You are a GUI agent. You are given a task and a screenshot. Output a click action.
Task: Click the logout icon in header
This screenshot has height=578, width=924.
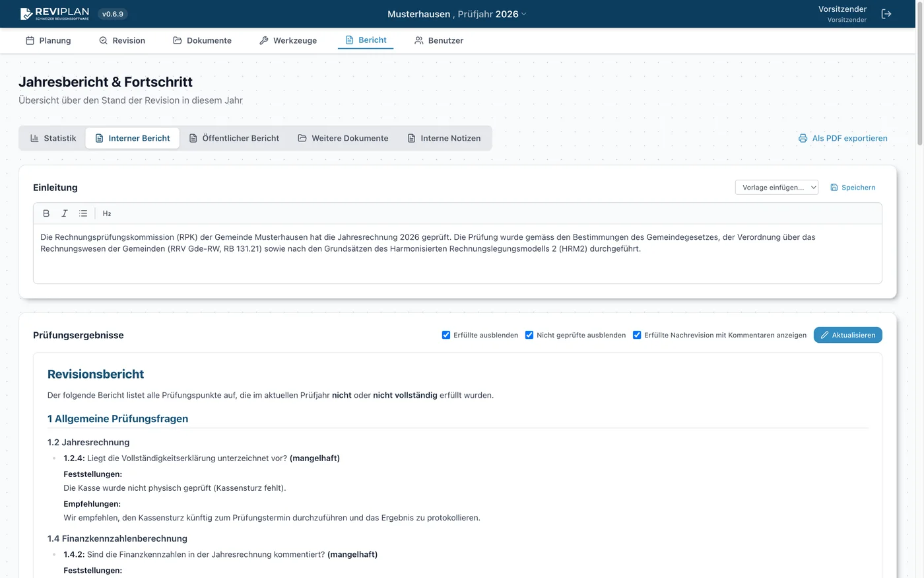coord(886,14)
